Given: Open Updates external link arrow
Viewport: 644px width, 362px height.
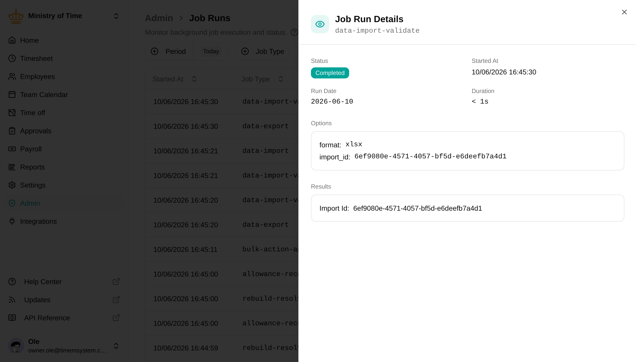Looking at the screenshot, I should coord(116,300).
